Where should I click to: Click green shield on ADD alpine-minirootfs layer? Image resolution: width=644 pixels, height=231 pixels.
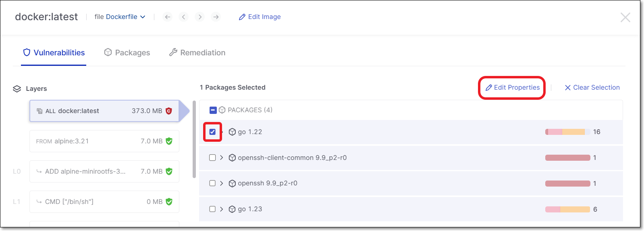(x=169, y=171)
